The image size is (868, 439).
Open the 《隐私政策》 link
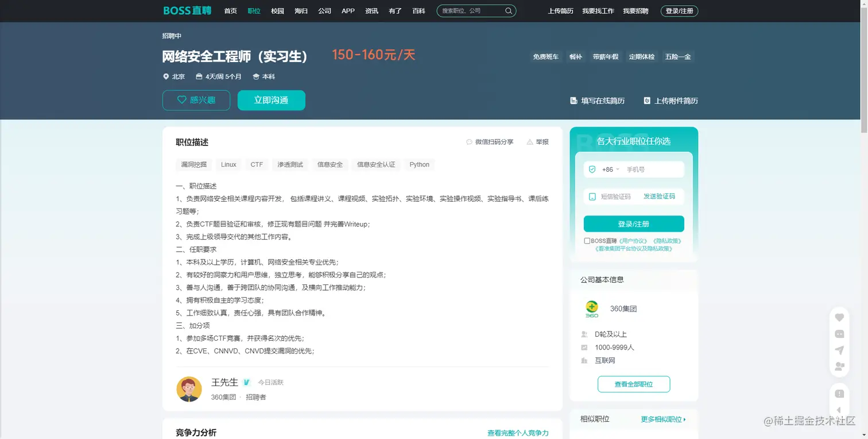tap(666, 241)
